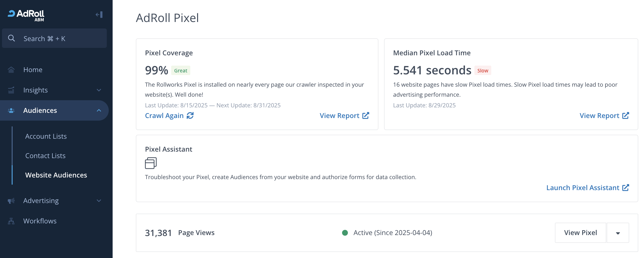The width and height of the screenshot is (644, 258).
Task: Select Website Audiences menu item
Action: 56,175
